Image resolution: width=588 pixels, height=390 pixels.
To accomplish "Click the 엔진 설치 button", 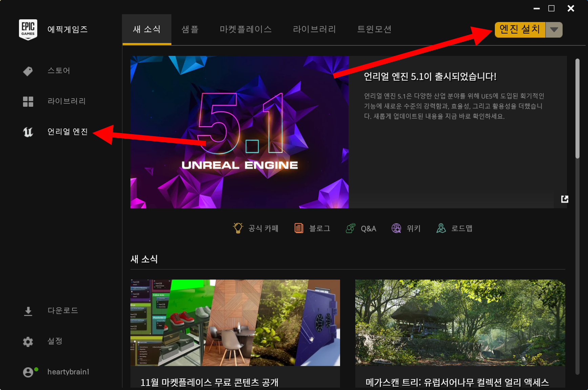I will 520,30.
